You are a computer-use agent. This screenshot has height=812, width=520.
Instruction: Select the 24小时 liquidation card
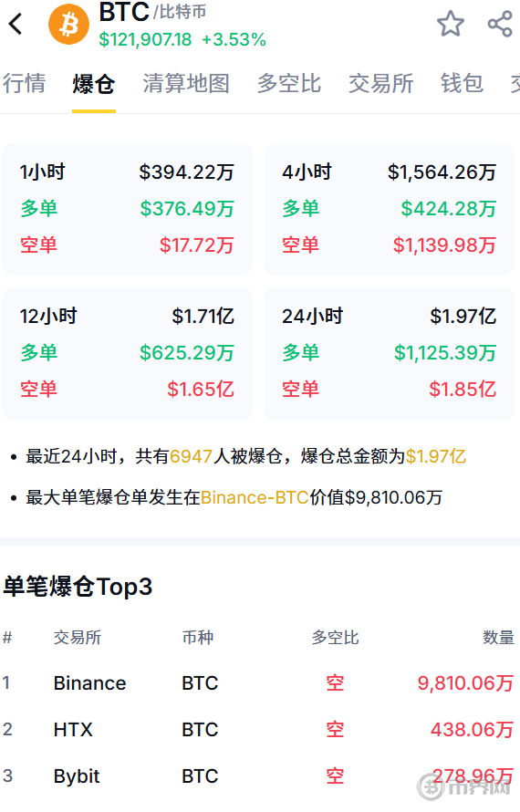tap(389, 354)
